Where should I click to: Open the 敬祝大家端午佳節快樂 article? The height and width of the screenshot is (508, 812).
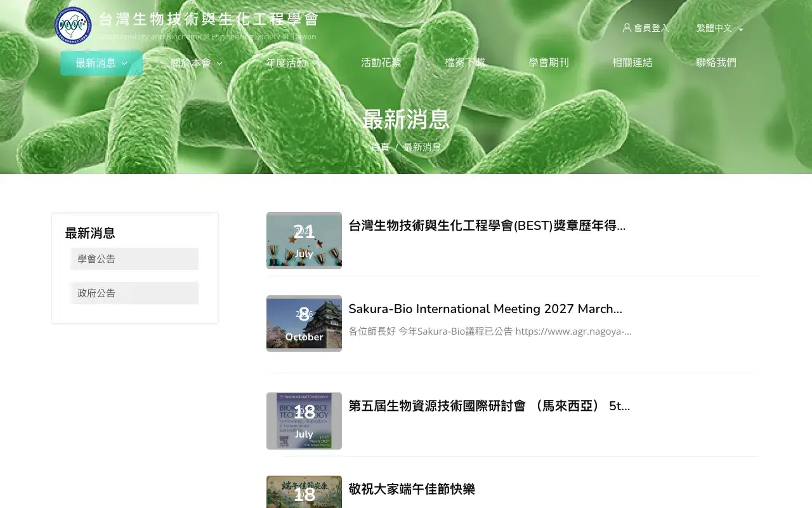click(412, 489)
